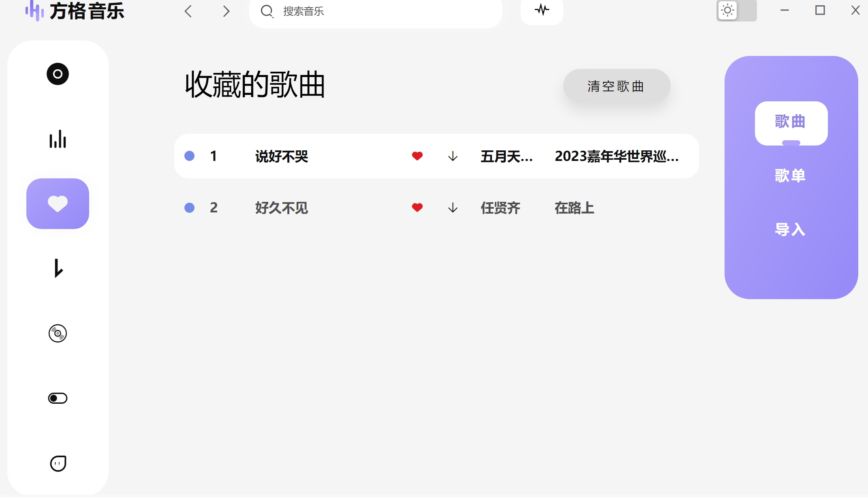The width and height of the screenshot is (868, 501).
Task: Close the application window
Action: pyautogui.click(x=855, y=10)
